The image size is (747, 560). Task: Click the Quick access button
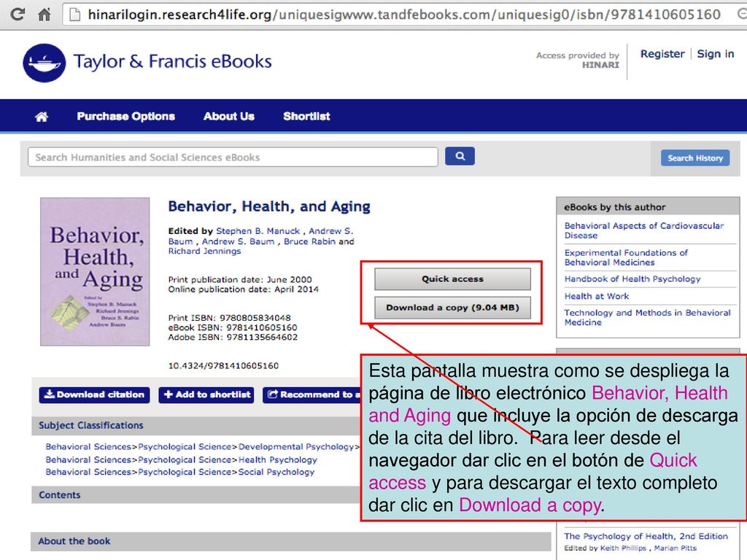pyautogui.click(x=452, y=279)
